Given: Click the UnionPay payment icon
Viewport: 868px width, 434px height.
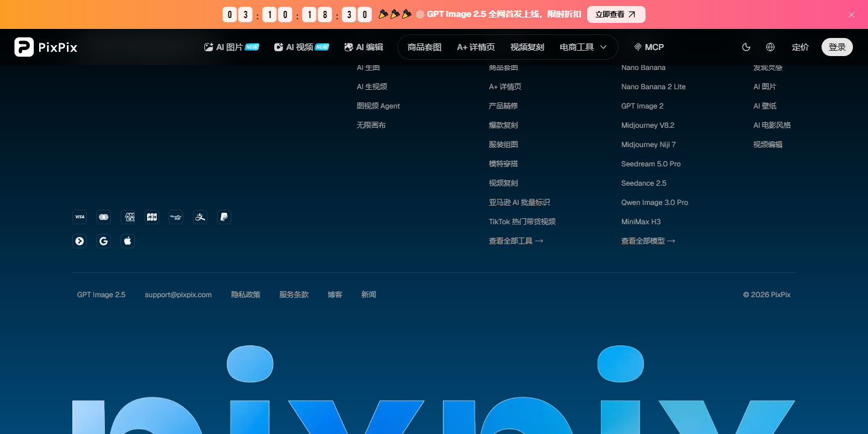Looking at the screenshot, I should (x=176, y=217).
